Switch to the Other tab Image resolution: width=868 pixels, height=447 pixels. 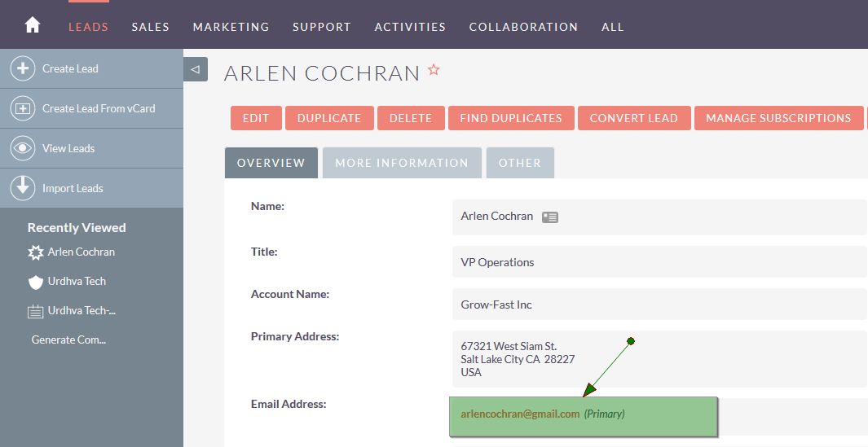tap(520, 163)
